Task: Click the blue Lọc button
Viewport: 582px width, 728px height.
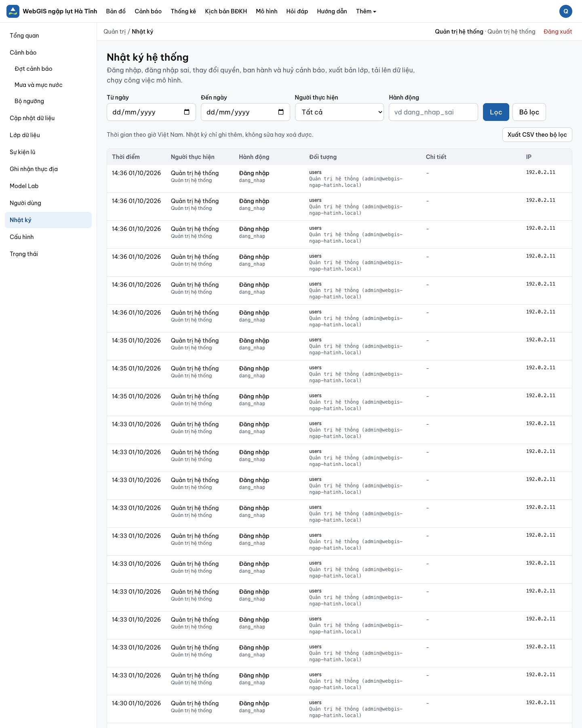Action: coord(496,112)
